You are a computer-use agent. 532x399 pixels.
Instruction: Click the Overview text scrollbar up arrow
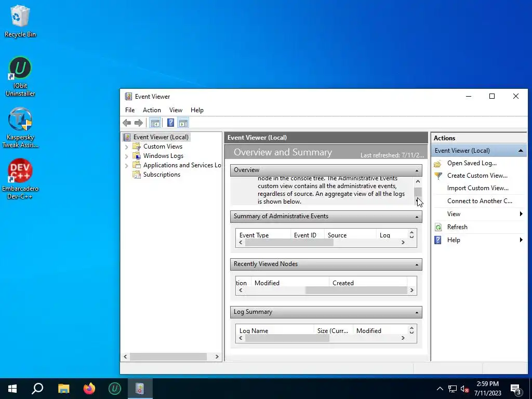418,182
